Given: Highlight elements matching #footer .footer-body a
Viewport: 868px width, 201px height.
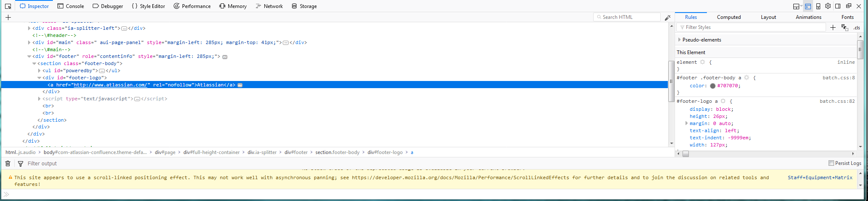Looking at the screenshot, I should (x=746, y=78).
